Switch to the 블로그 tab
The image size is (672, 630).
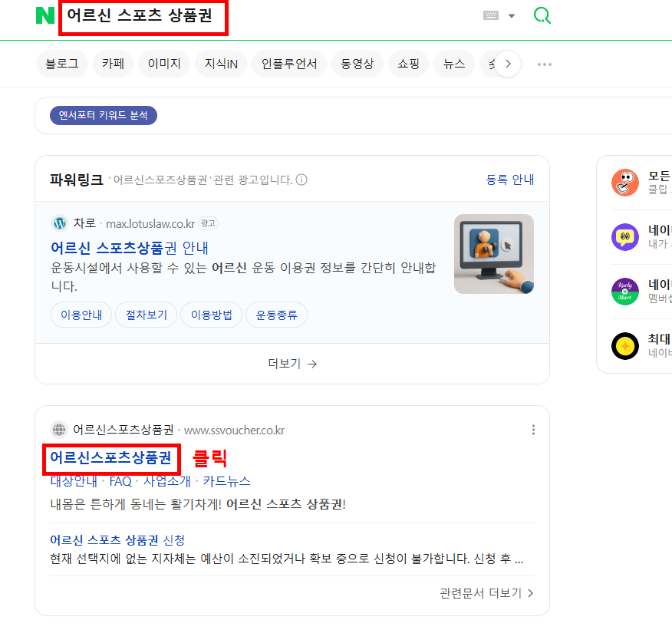pyautogui.click(x=62, y=64)
